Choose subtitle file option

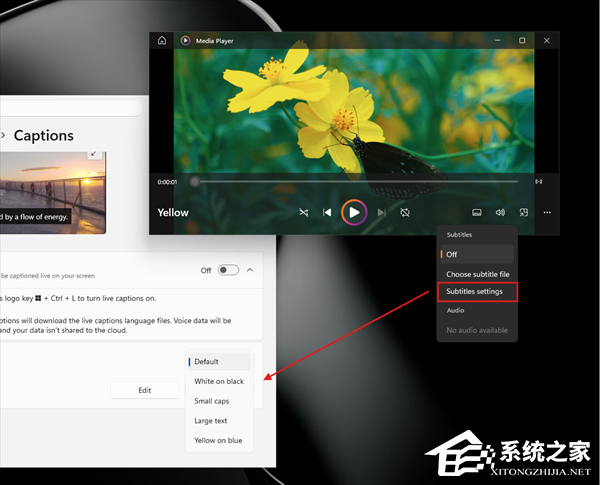[477, 274]
